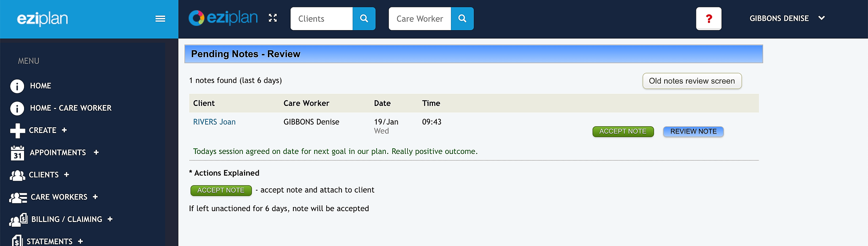
Task: Click the Home info icon in menu
Action: tap(17, 86)
